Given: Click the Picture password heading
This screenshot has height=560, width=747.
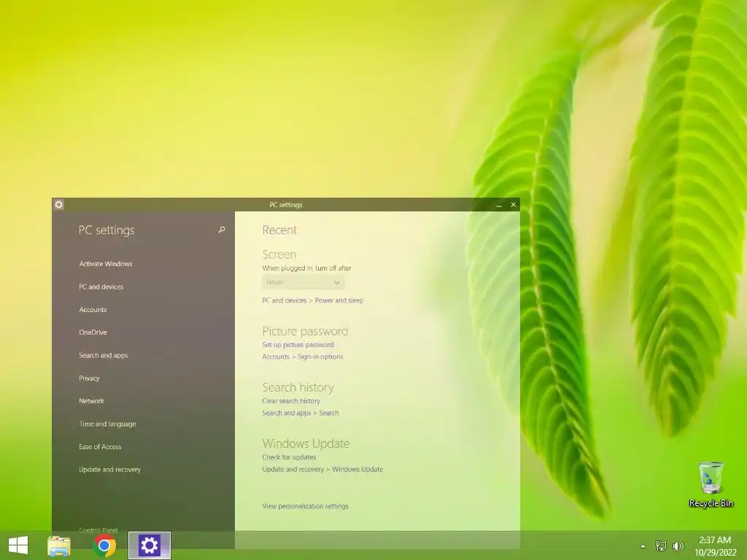Looking at the screenshot, I should coord(305,331).
